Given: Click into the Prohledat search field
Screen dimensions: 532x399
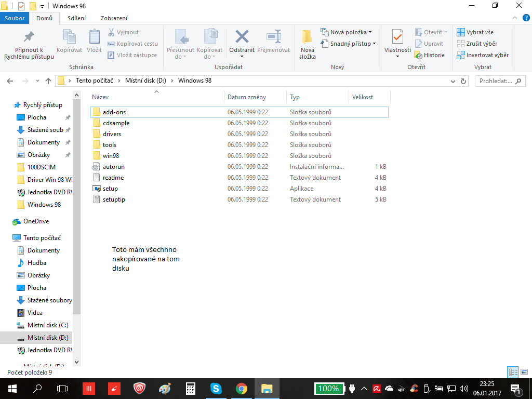Looking at the screenshot, I should [x=500, y=81].
